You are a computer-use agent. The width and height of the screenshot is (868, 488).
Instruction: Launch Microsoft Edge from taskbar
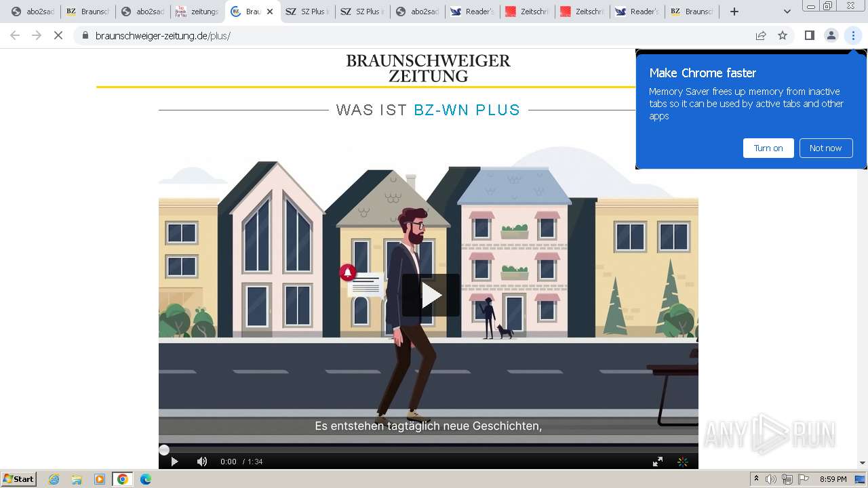pos(145,479)
